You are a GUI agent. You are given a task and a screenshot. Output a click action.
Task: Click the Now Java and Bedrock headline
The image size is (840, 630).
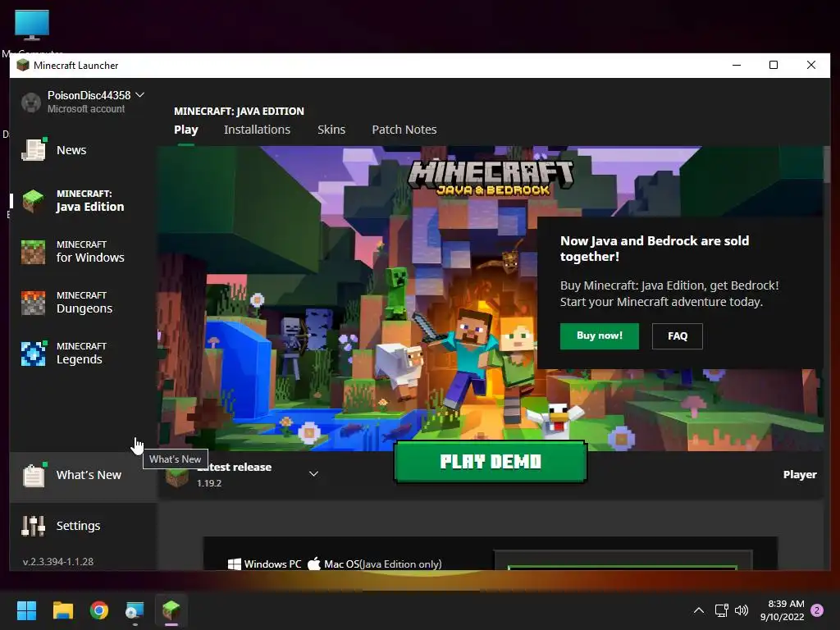coord(655,249)
